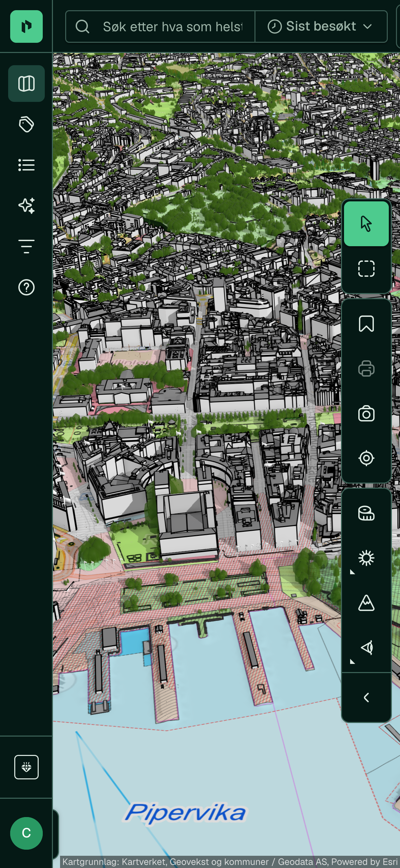The height and width of the screenshot is (868, 400).
Task: Click the bookmark icon on map toolbar
Action: (366, 324)
